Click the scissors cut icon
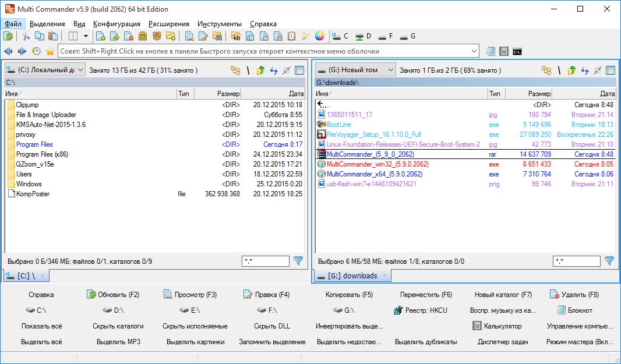621x364 pixels. tap(26, 36)
